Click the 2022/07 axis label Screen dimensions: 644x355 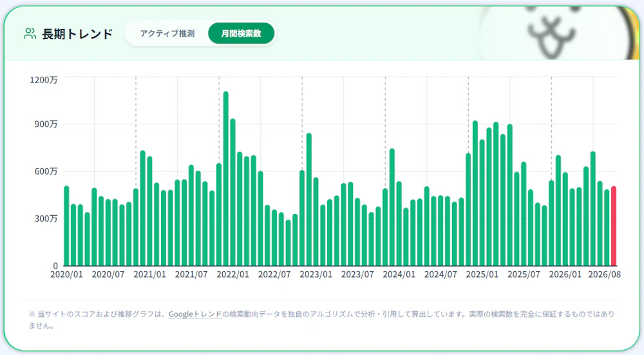(274, 274)
